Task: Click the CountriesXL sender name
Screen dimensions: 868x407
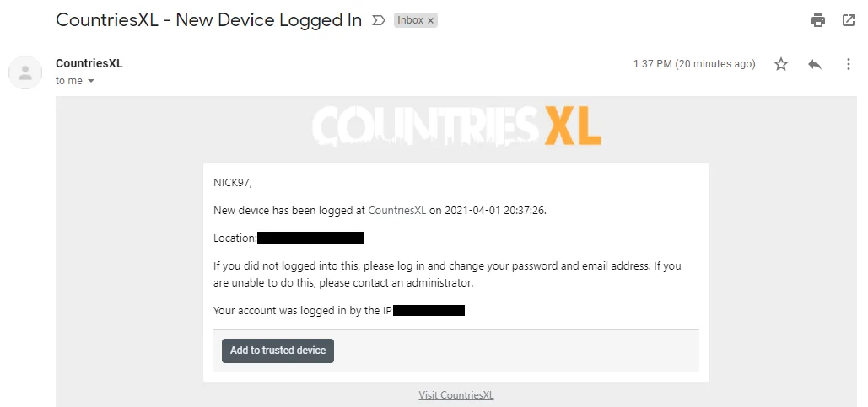Action: point(89,63)
